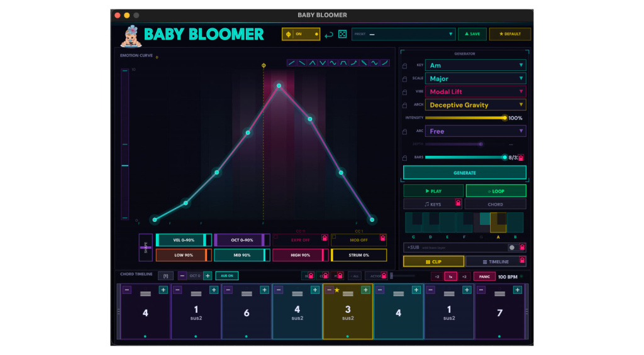The width and height of the screenshot is (644, 355).
Task: Click the VEL 0–90% slider
Action: tap(184, 240)
